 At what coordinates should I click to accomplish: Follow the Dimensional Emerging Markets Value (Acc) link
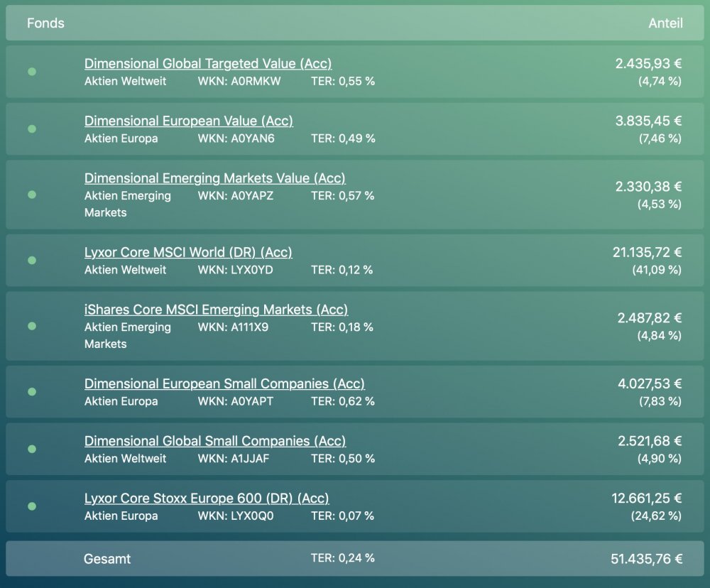coord(214,178)
